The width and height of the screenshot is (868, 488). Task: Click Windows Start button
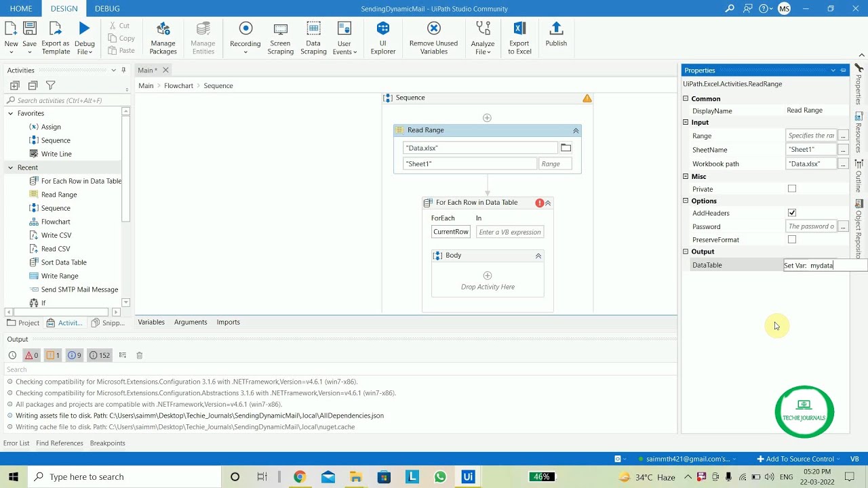pos(13,477)
